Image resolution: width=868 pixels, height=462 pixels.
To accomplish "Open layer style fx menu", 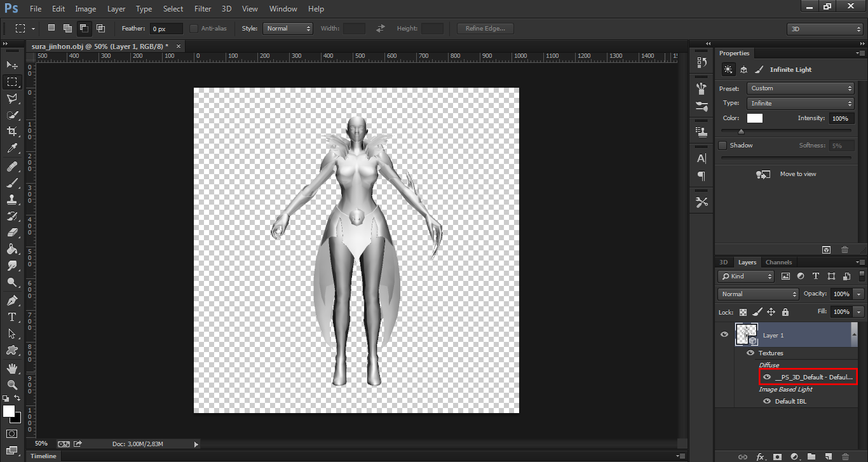I will 760,456.
